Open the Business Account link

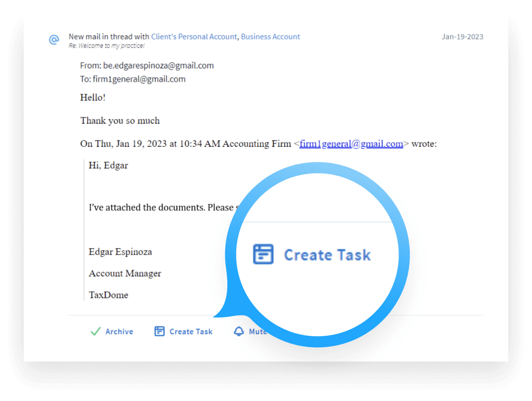(x=270, y=36)
